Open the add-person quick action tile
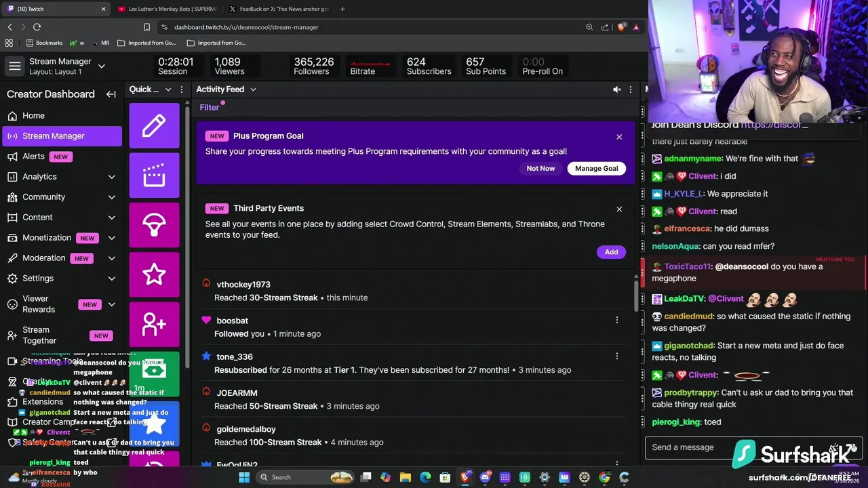The width and height of the screenshot is (868, 488). 154,324
